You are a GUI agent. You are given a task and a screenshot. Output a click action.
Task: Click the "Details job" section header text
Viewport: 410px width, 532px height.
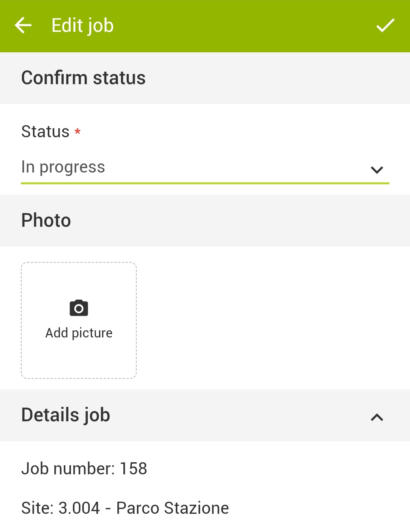[66, 415]
